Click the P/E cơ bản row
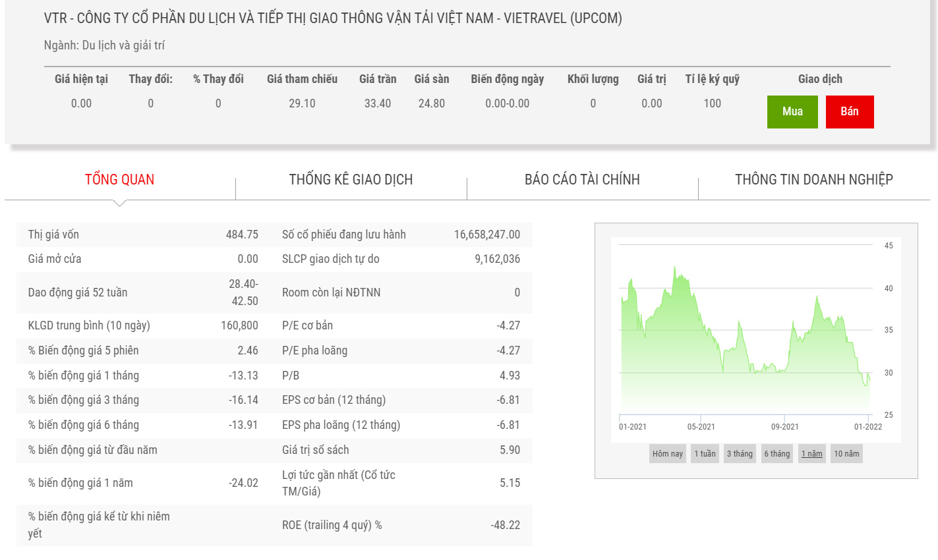 401,325
